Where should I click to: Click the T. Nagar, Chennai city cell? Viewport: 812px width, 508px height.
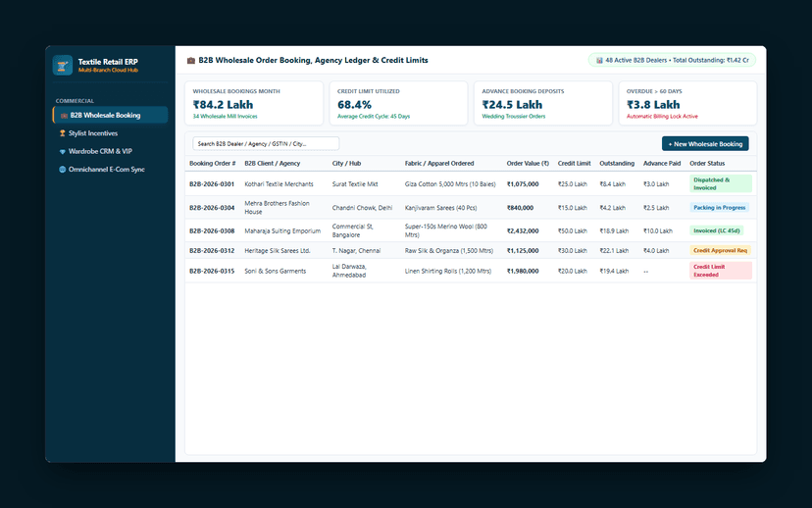pos(356,251)
